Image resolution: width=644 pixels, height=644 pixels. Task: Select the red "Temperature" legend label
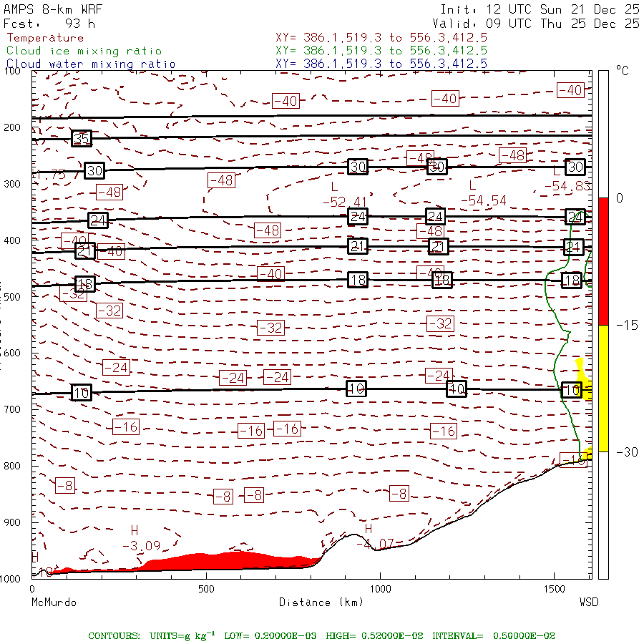click(x=45, y=38)
